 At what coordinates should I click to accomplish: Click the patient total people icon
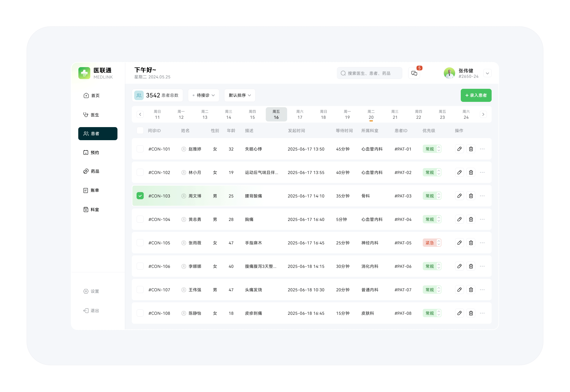tap(139, 95)
